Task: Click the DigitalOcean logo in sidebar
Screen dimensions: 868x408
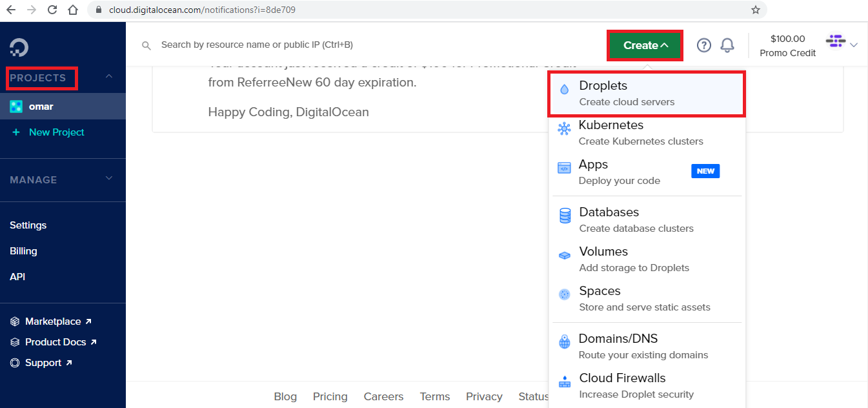Action: (19, 48)
